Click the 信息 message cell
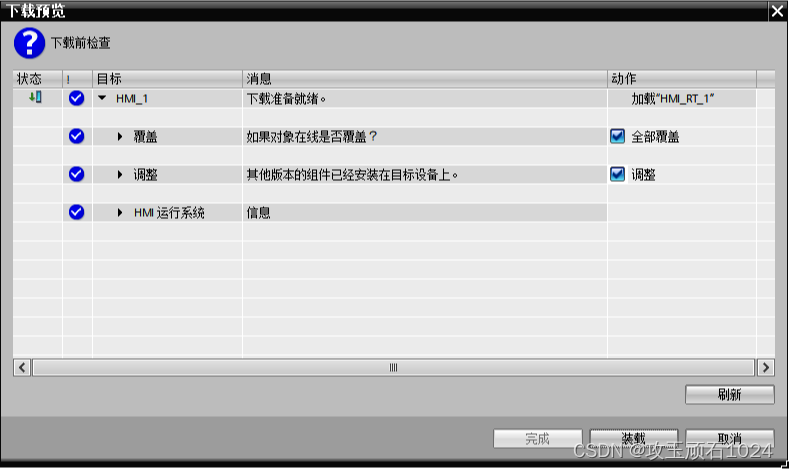Screen dimensions: 789x470 (x=425, y=213)
